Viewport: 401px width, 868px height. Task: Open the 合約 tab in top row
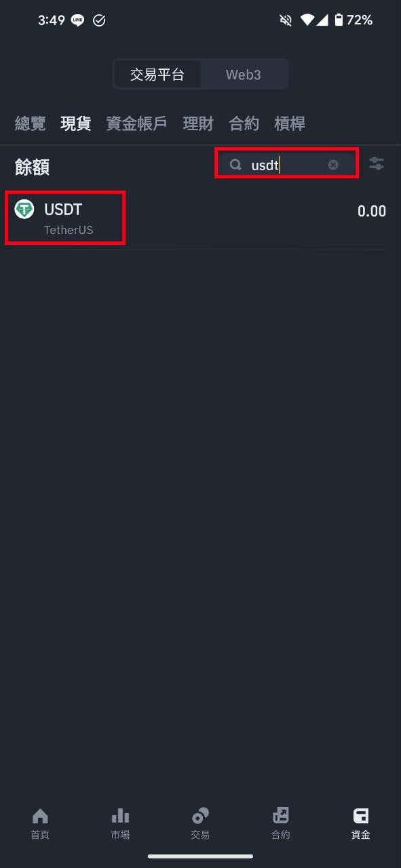(x=244, y=123)
